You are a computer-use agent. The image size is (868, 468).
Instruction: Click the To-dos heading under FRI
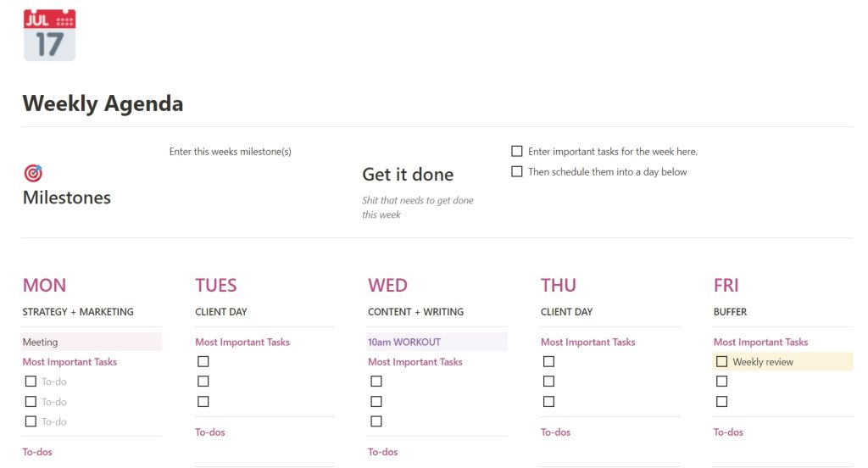(728, 432)
